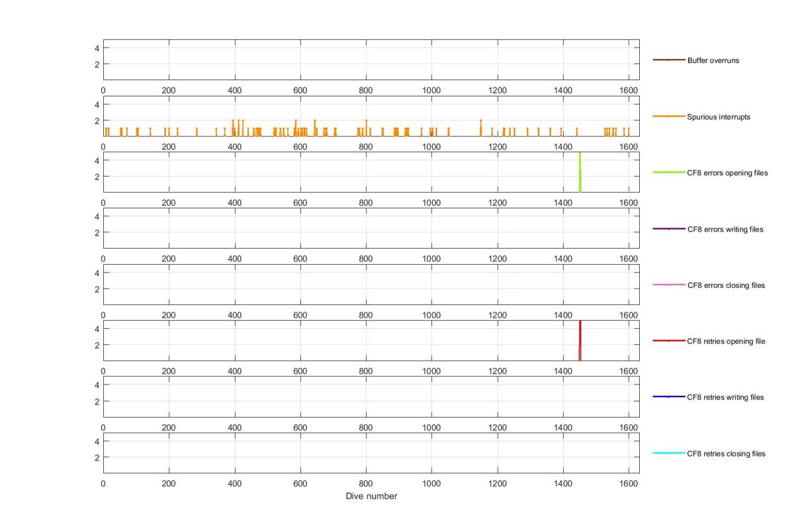Select the purple CF8 errors writing legend line
Viewport: 794px width, 532px height.
pyautogui.click(x=669, y=229)
